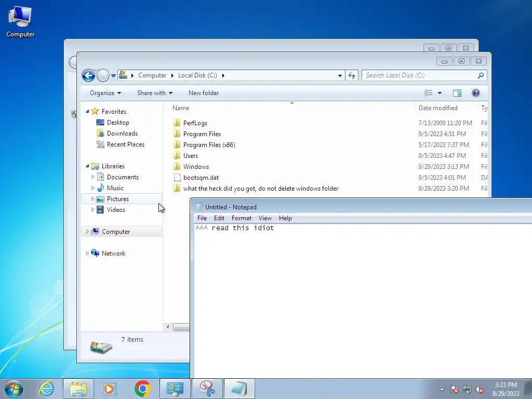Click the muted volume tray icon

pos(480,390)
